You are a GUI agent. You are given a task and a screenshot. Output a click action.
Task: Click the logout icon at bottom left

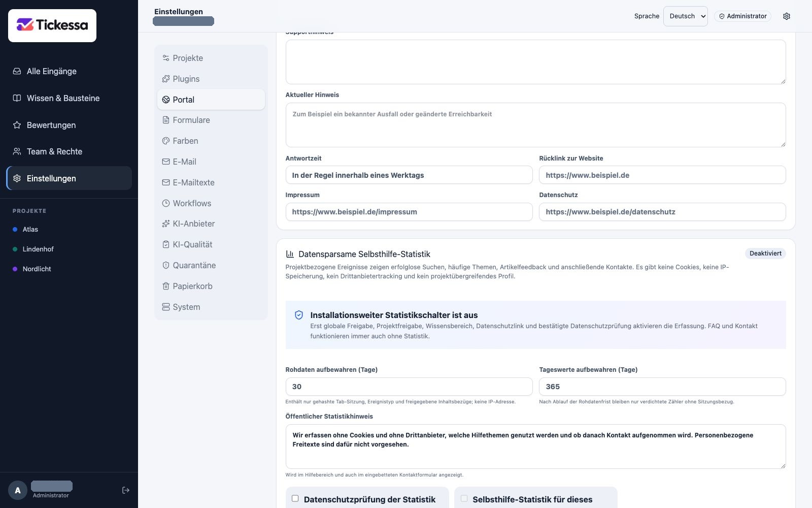coord(126,490)
